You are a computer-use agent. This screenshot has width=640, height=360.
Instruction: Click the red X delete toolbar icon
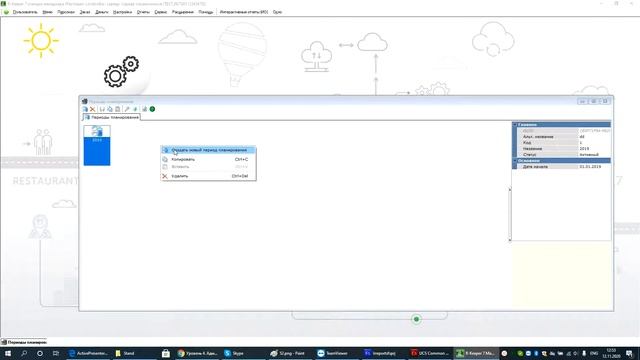pos(93,109)
